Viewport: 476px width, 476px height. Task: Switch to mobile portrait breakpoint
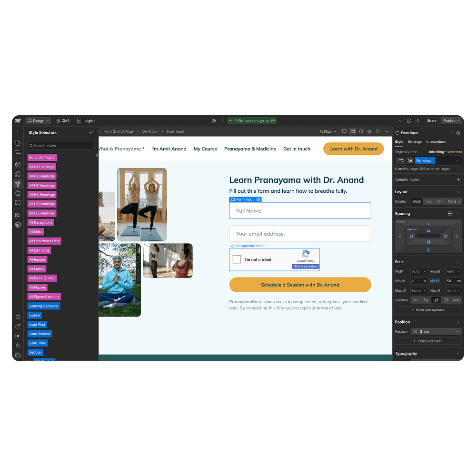click(377, 131)
